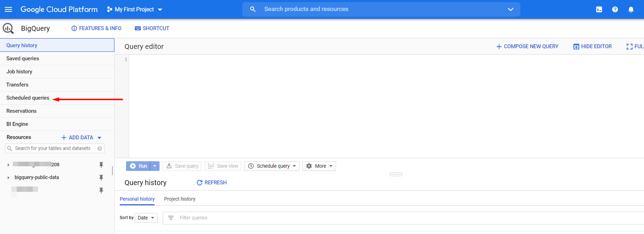Open Job history
The image size is (644, 234).
[x=57, y=72]
